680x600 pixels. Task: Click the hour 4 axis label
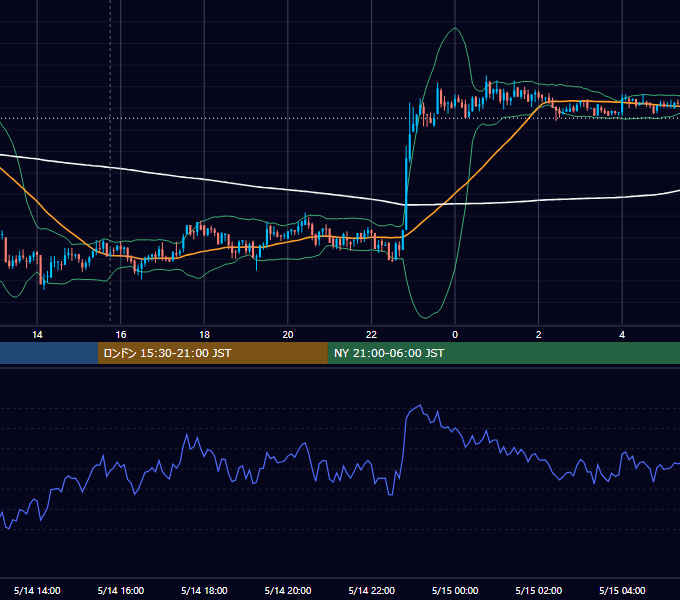[x=622, y=335]
